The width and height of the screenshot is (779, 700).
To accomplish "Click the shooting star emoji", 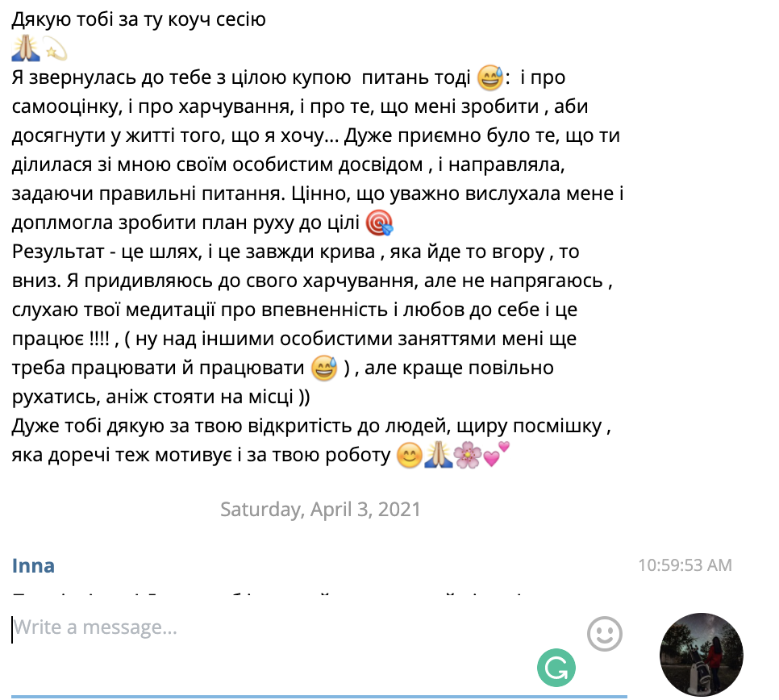I will (x=54, y=48).
